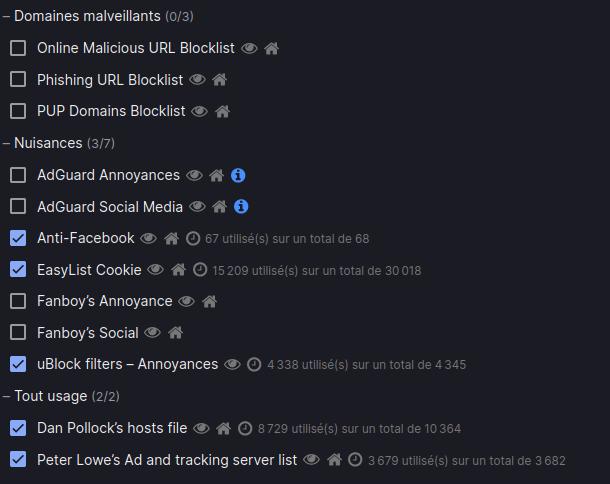Open PUP Domains Blocklist home page icon
Viewport: 610px width, 484px height.
coord(223,112)
